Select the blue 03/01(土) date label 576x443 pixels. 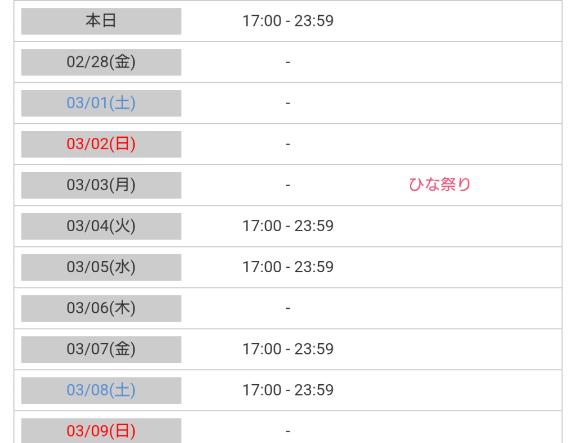101,103
